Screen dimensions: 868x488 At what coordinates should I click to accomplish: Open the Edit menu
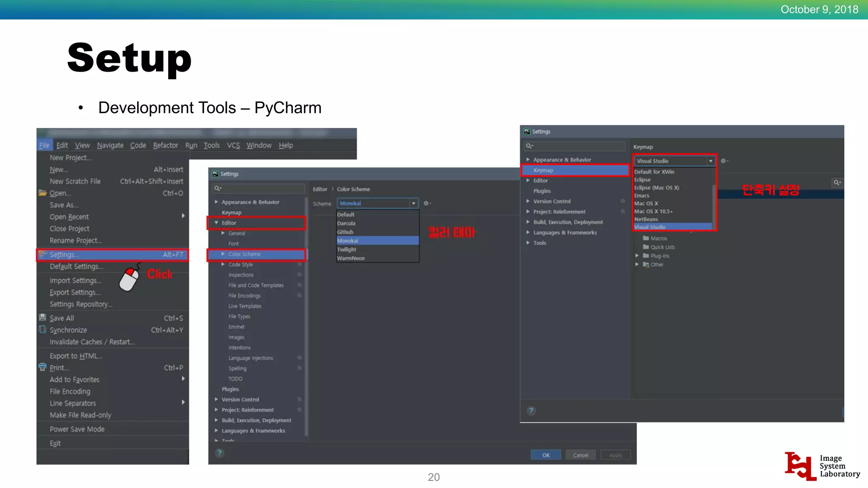pyautogui.click(x=62, y=145)
